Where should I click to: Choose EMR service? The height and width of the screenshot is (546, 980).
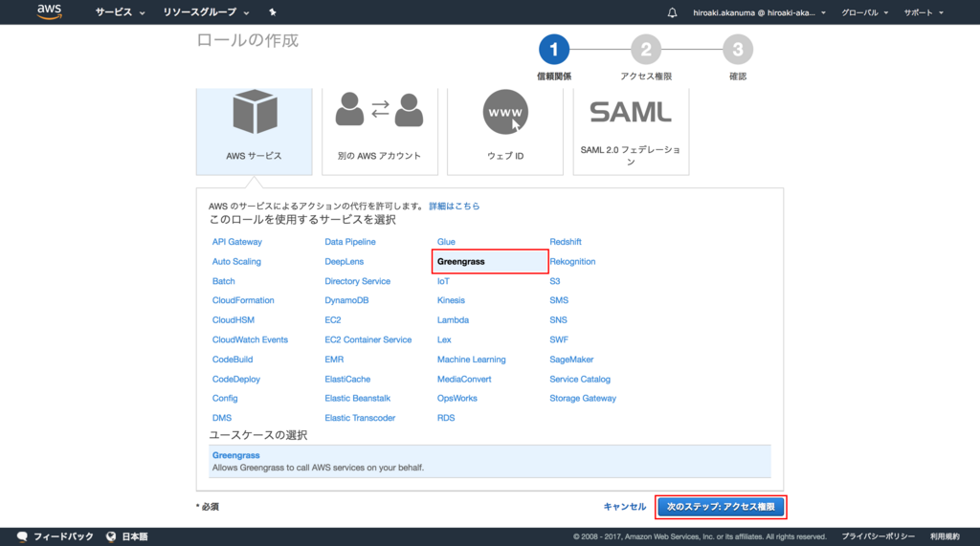pos(334,360)
